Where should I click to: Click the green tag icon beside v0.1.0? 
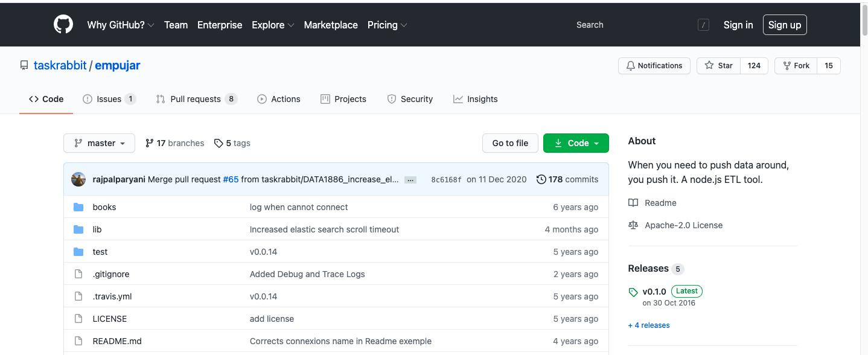633,292
